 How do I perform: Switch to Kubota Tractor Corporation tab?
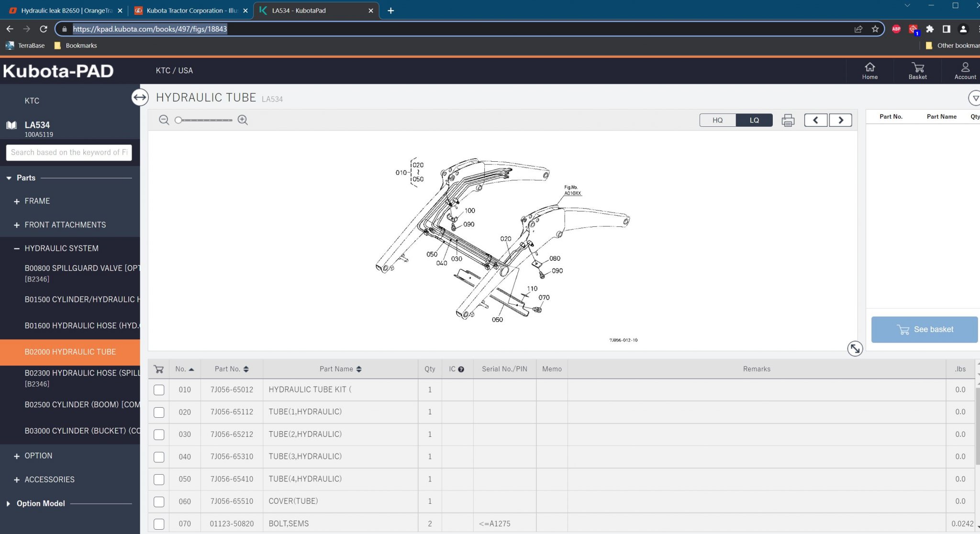pyautogui.click(x=192, y=11)
